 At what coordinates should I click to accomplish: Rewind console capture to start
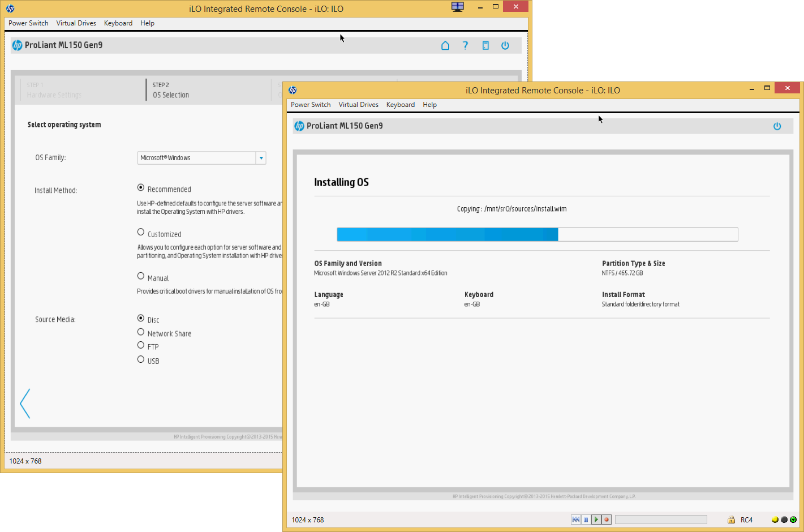click(576, 520)
